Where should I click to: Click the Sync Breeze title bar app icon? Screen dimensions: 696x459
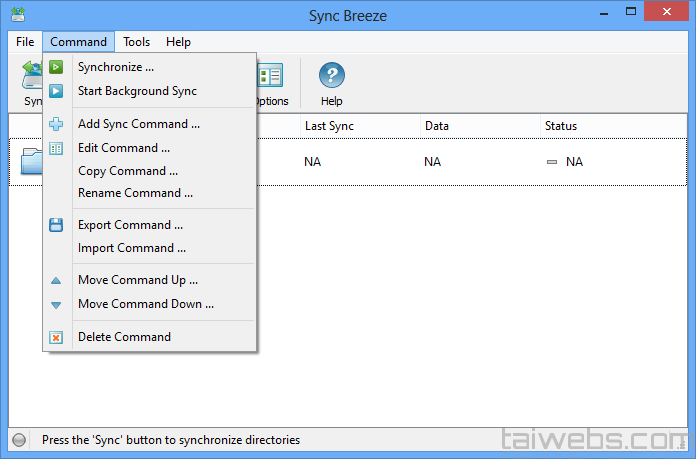[18, 14]
